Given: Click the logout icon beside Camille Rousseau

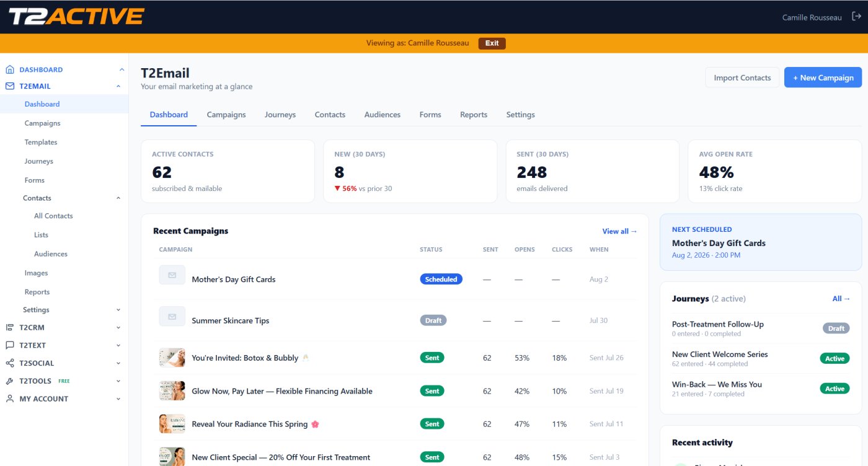Looking at the screenshot, I should point(856,17).
